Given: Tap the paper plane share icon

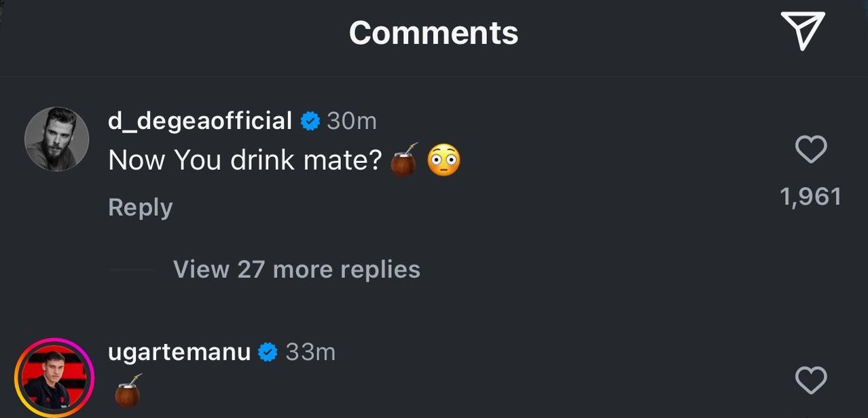Looking at the screenshot, I should 802,31.
